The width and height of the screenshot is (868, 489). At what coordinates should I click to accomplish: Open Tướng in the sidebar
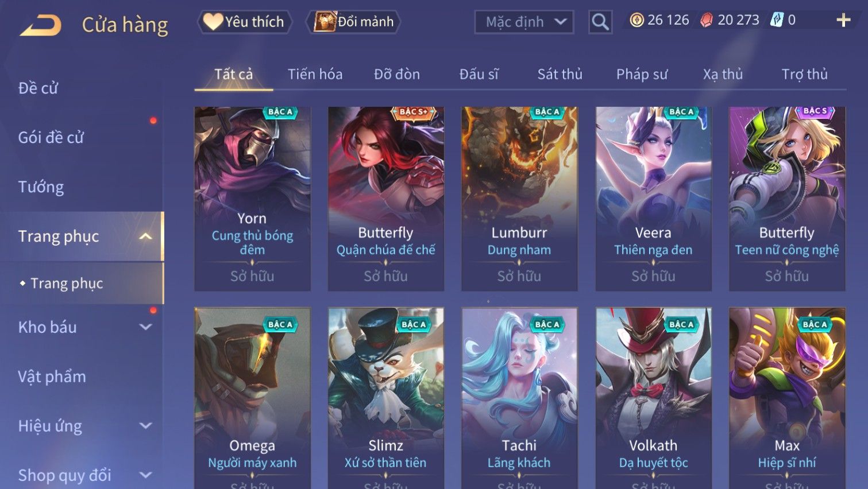pos(41,187)
